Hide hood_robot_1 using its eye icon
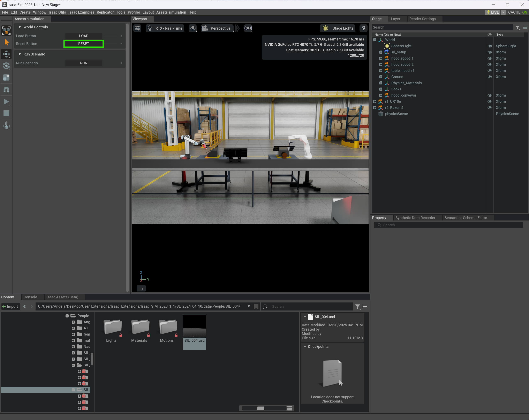 [x=490, y=58]
